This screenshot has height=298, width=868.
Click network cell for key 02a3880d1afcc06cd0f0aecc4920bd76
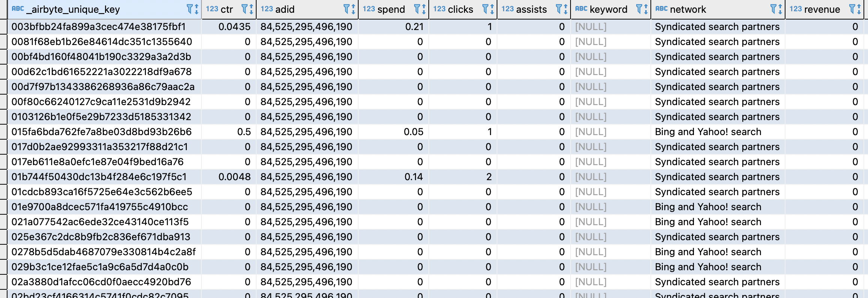pos(718,282)
